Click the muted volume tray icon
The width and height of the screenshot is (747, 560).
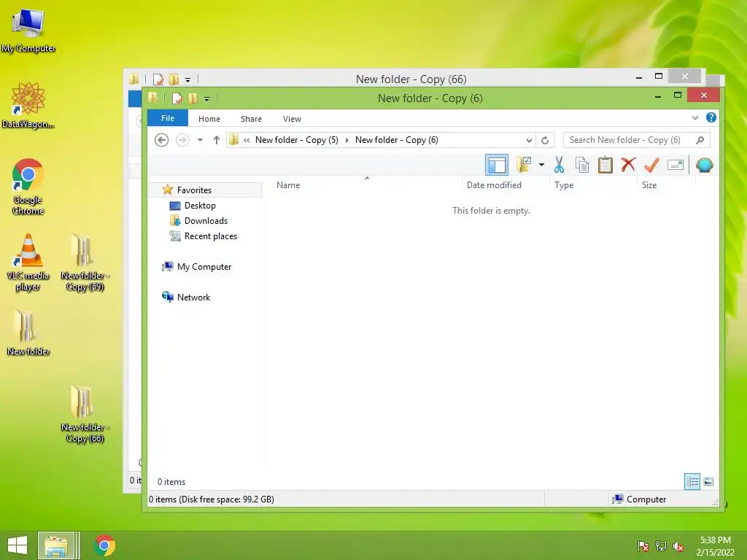click(678, 546)
